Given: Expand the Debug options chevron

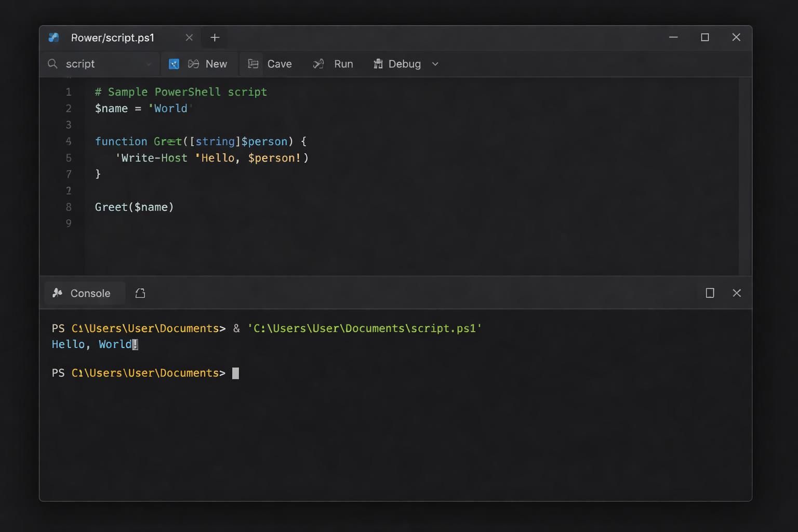Looking at the screenshot, I should (x=435, y=64).
